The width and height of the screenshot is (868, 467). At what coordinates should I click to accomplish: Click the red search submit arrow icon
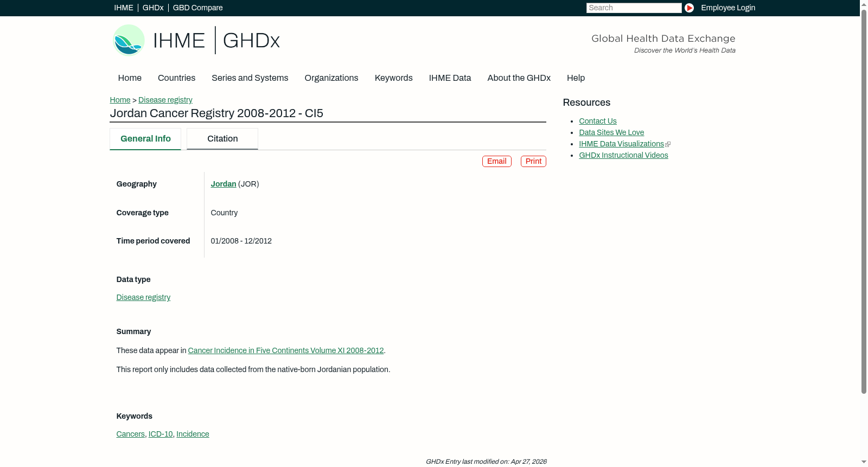tap(689, 8)
